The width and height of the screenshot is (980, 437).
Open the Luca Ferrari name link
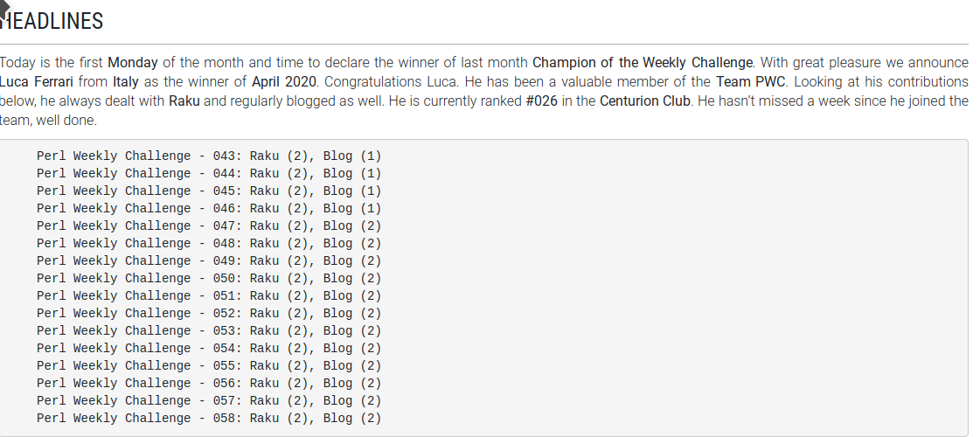(x=36, y=82)
